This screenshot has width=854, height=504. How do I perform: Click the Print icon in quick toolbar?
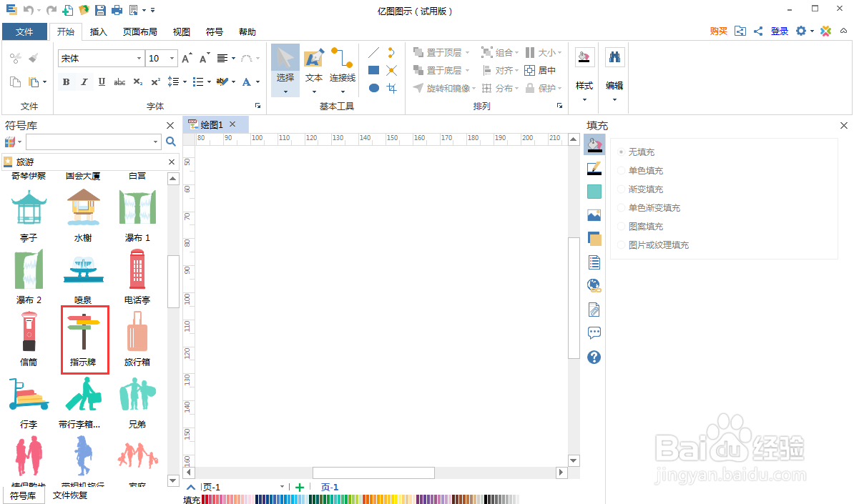coord(117,10)
